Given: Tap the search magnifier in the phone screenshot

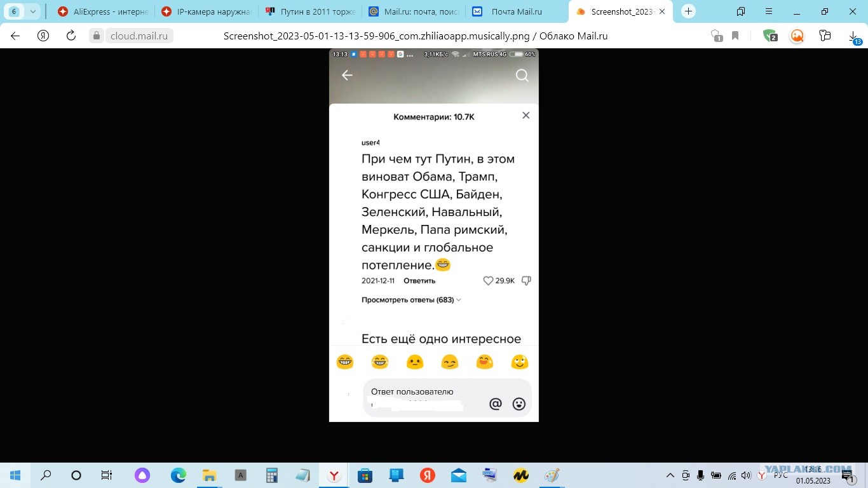Looking at the screenshot, I should (x=522, y=76).
